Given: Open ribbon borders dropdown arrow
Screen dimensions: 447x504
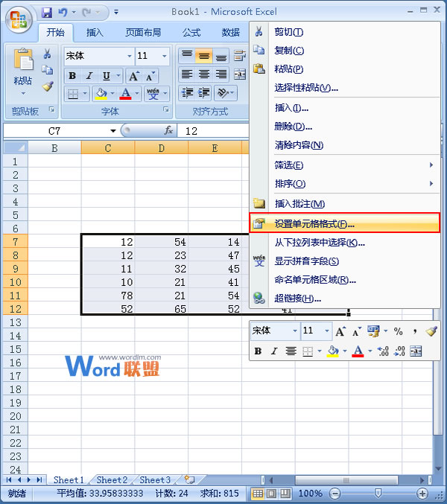Looking at the screenshot, I should click(85, 94).
